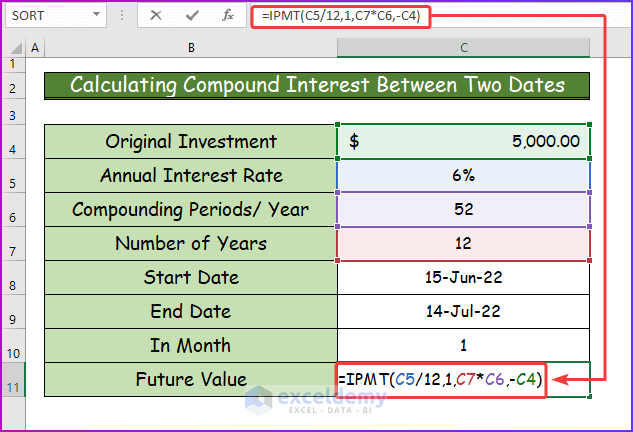
Task: Click the cell with value 52
Action: pyautogui.click(x=463, y=210)
